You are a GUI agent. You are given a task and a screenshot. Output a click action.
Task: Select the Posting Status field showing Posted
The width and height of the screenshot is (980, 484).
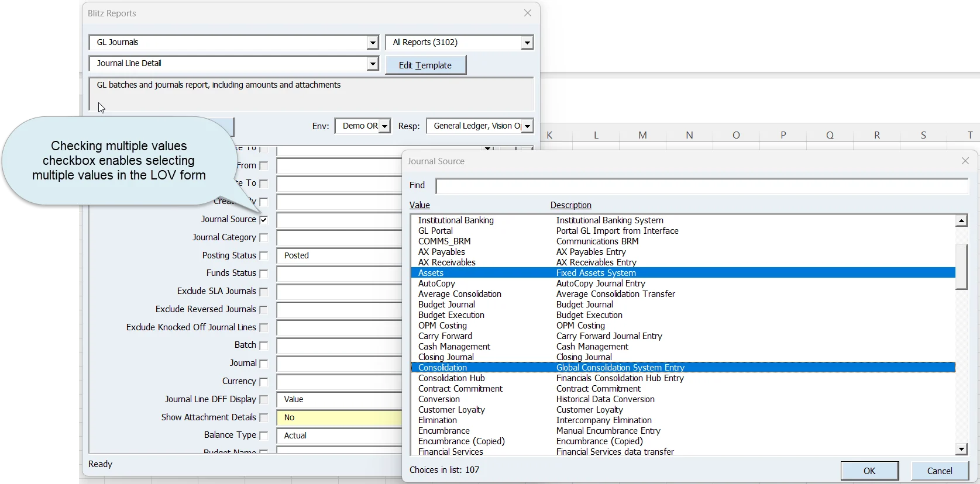pos(339,256)
